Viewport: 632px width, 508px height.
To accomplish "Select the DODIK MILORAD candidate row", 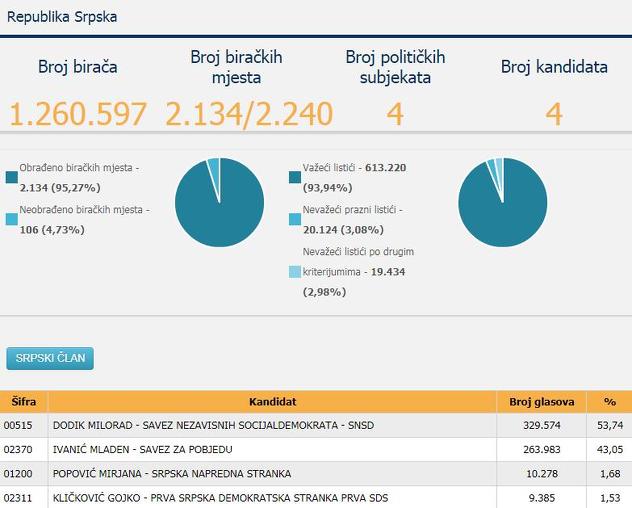I will (316, 425).
